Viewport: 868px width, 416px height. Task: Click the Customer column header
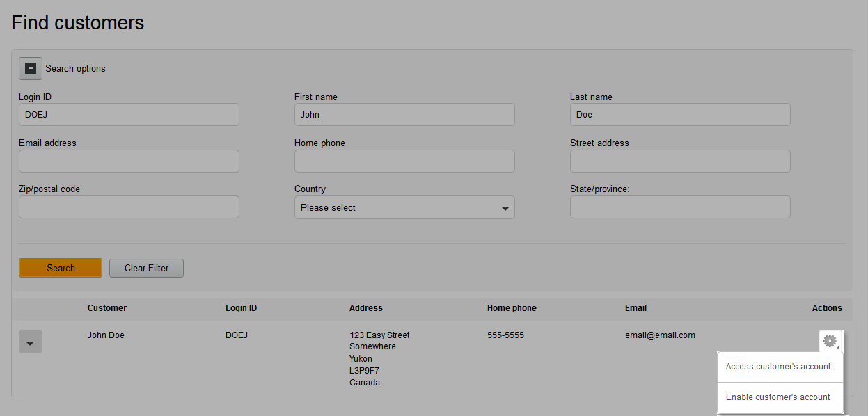coord(107,307)
